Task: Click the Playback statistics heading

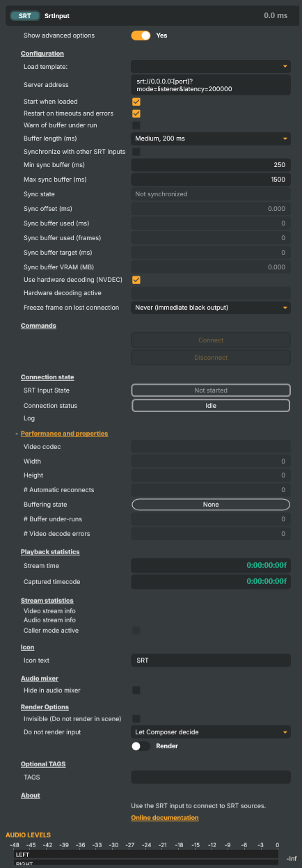Action: 50,552
